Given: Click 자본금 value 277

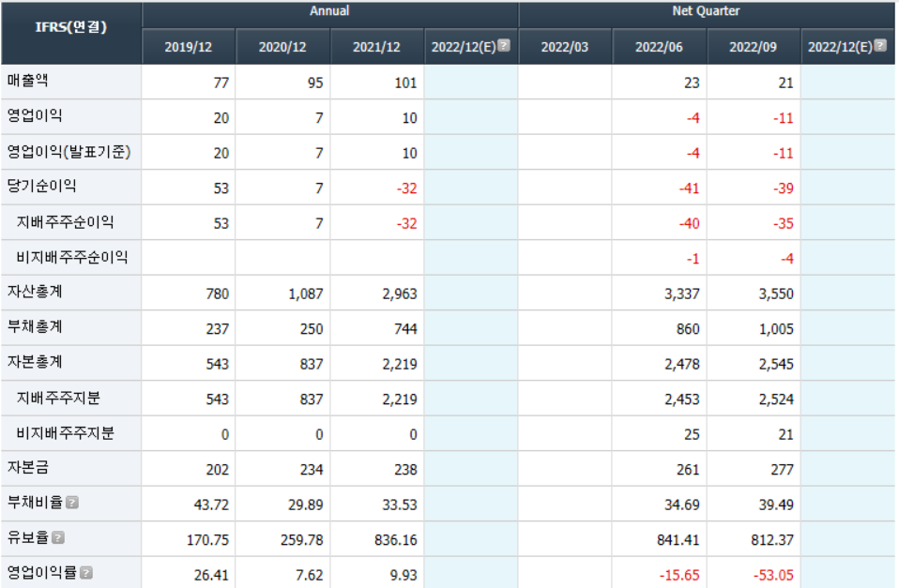Looking at the screenshot, I should (x=782, y=470).
